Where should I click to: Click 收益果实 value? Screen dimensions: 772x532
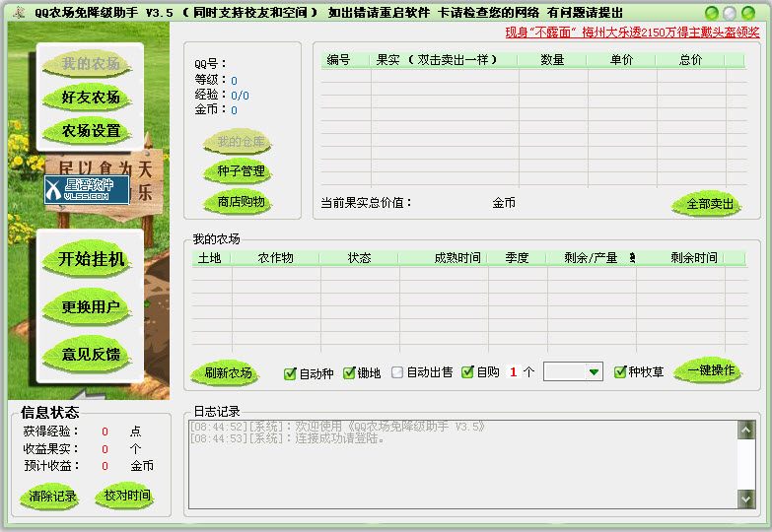(x=105, y=449)
